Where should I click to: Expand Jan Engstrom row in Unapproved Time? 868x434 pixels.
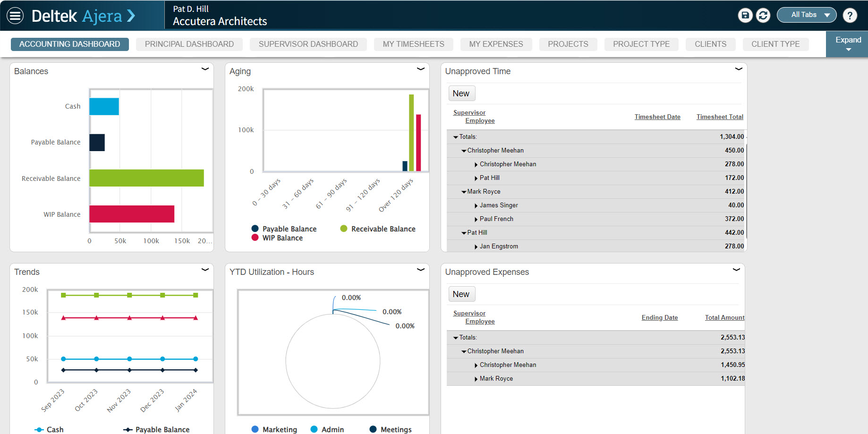pyautogui.click(x=476, y=247)
